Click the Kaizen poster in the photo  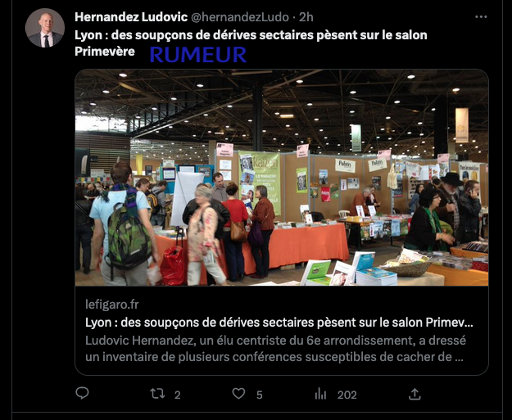[x=260, y=183]
